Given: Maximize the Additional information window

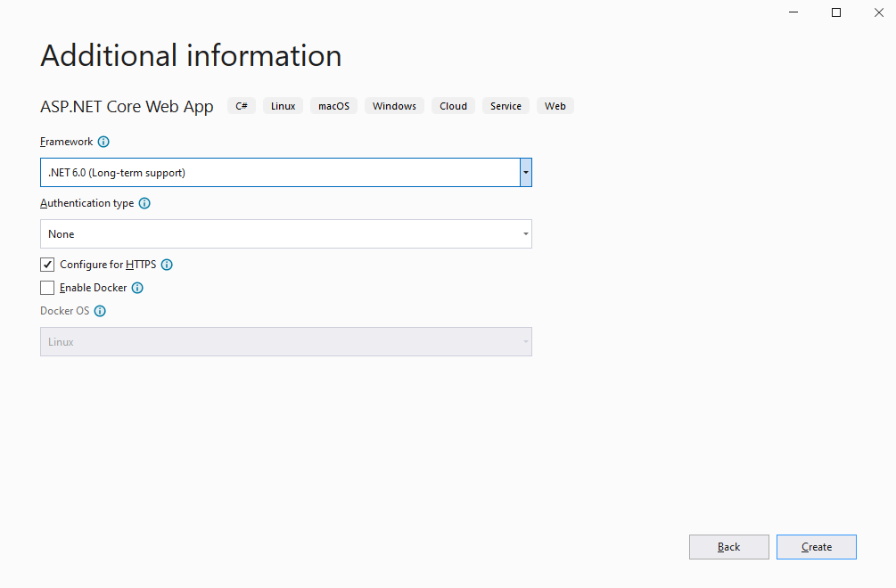Looking at the screenshot, I should pos(836,12).
